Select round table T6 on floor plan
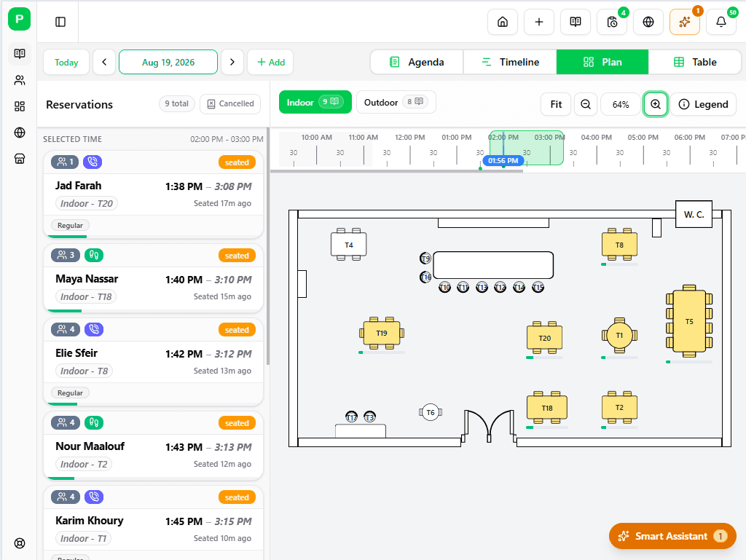The image size is (746, 560). tap(430, 412)
